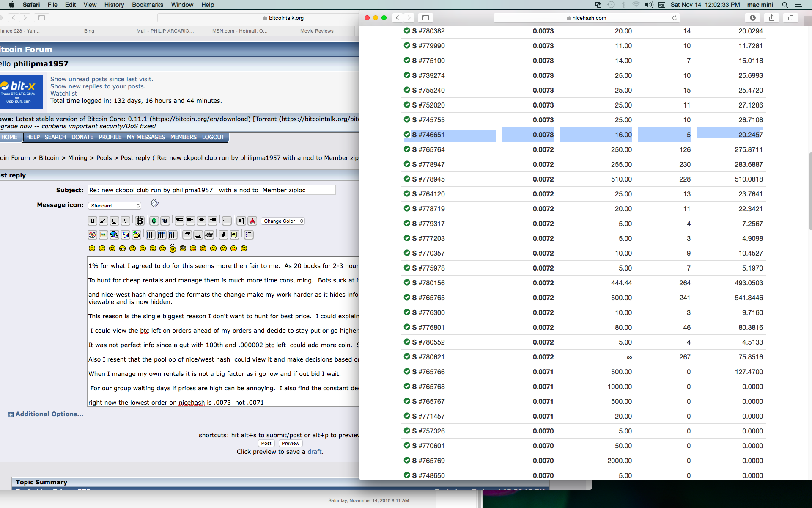Reload the nicehash.com page
812x508 pixels.
coord(675,18)
